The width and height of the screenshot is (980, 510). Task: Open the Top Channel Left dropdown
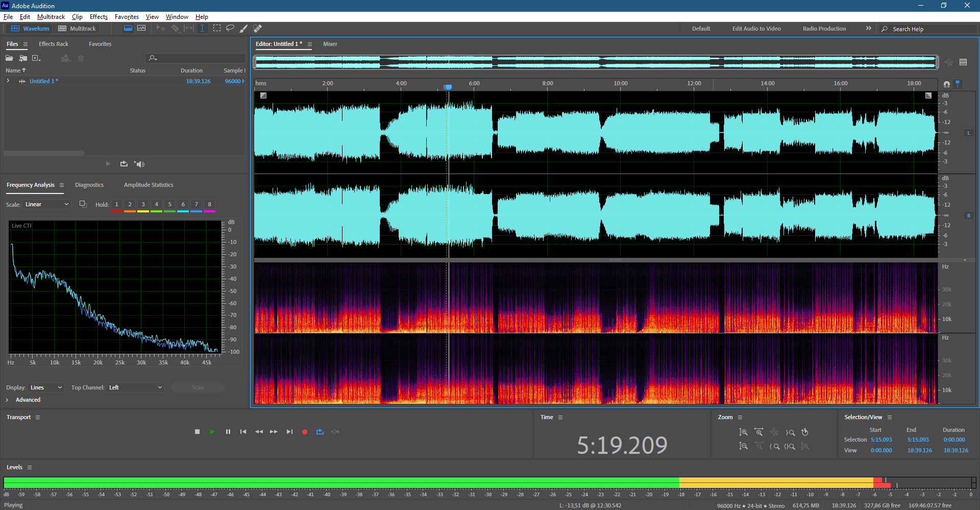pos(135,387)
